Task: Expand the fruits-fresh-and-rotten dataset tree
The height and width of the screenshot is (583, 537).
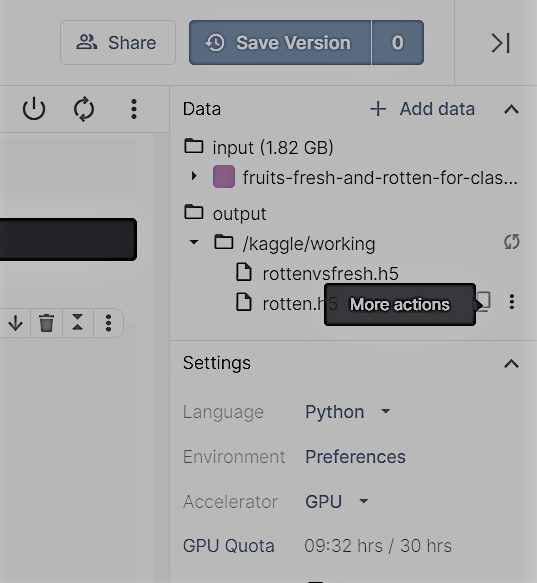Action: tap(194, 176)
